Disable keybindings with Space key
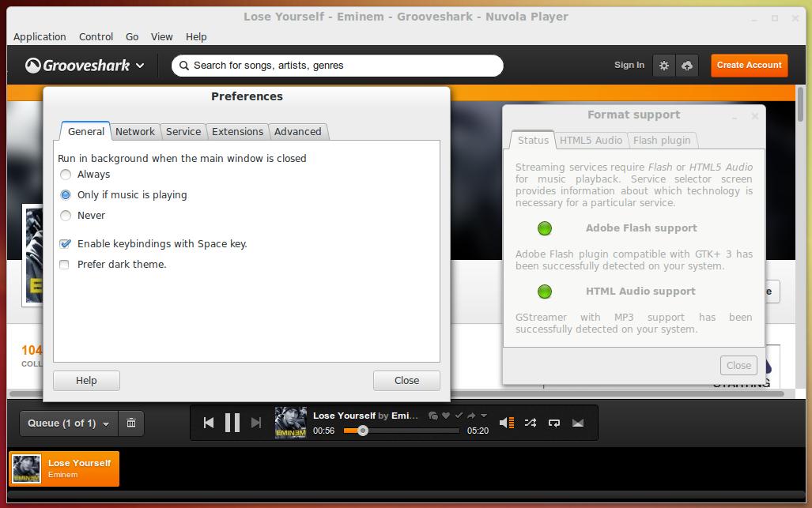 click(x=64, y=243)
